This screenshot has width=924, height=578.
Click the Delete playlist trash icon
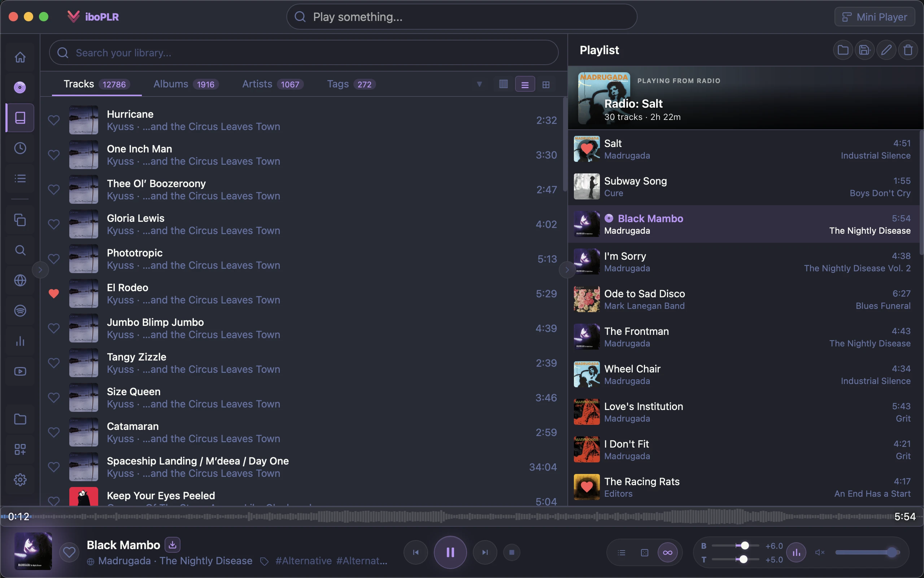[x=908, y=50]
